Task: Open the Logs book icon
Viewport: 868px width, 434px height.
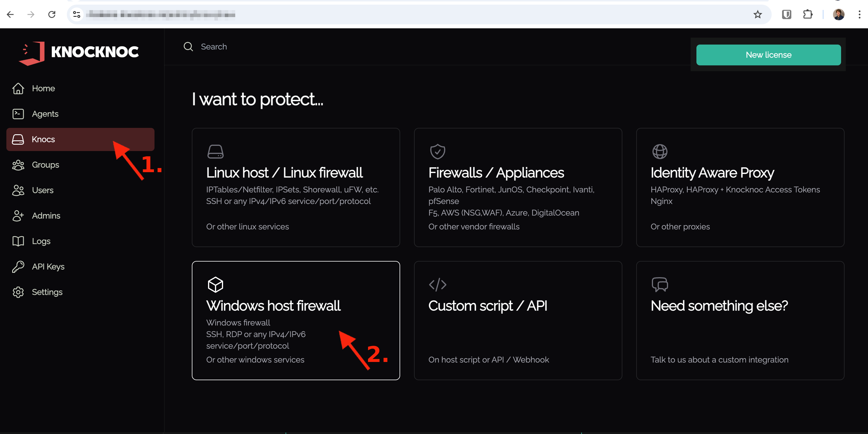Action: click(18, 241)
